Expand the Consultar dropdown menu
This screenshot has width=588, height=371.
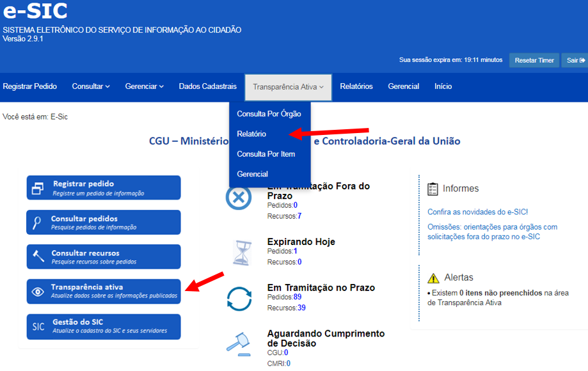[91, 86]
